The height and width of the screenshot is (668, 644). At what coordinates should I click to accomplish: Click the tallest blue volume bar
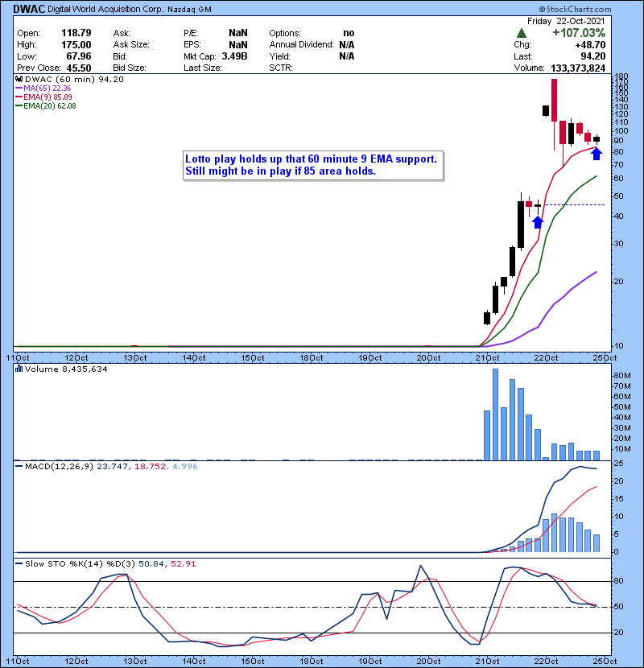tap(495, 414)
